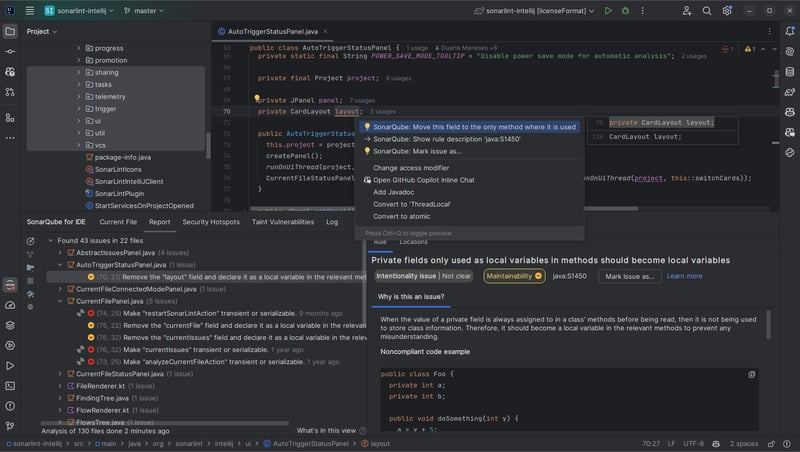The image size is (800, 452).
Task: Select SonarQube: Mark issue as… intention
Action: (469, 152)
